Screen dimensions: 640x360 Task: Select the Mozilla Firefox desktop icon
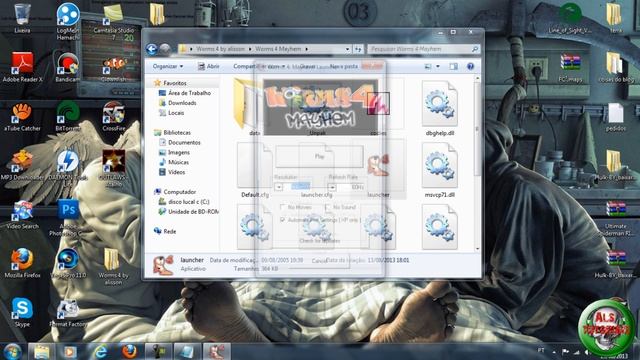coord(22,263)
